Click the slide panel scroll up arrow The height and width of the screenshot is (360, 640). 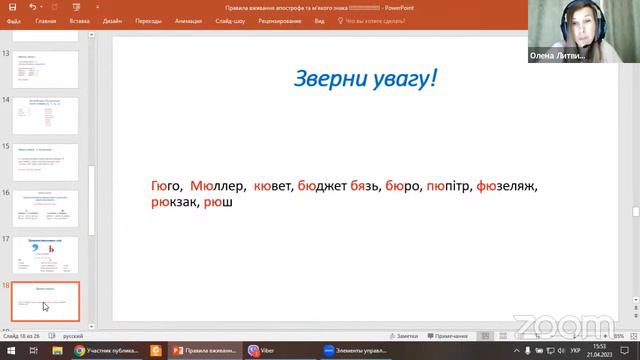(91, 35)
